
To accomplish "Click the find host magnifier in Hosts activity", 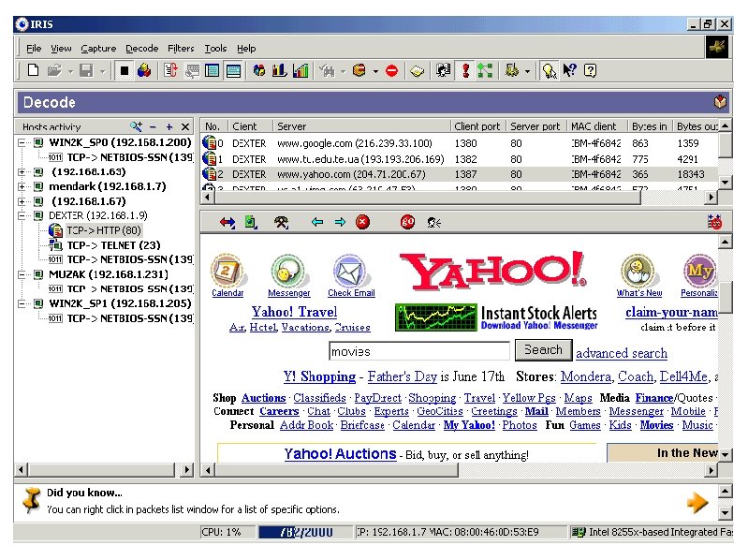I will [x=136, y=126].
